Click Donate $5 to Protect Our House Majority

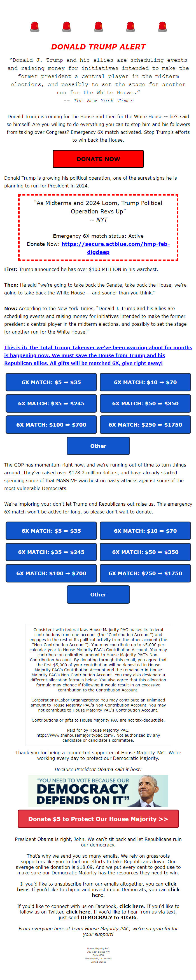[x=98, y=819]
